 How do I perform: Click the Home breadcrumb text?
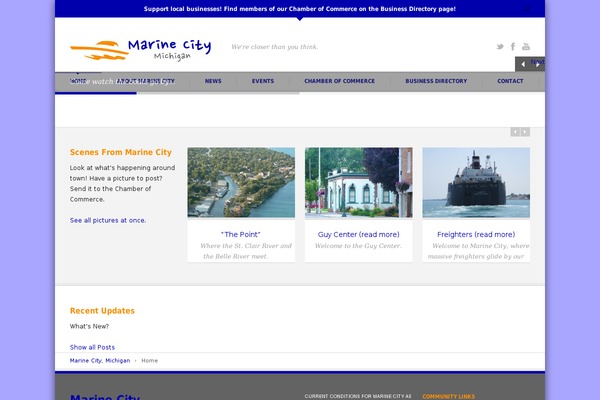point(149,361)
